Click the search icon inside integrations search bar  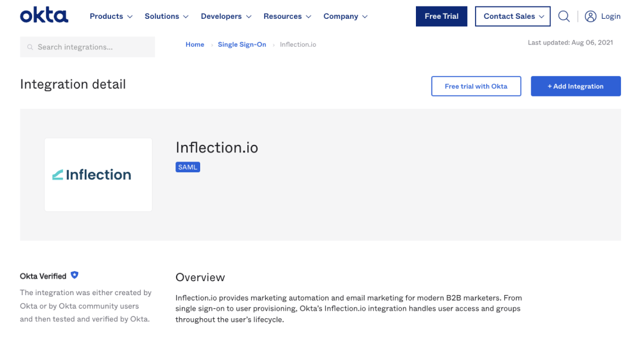(x=30, y=47)
